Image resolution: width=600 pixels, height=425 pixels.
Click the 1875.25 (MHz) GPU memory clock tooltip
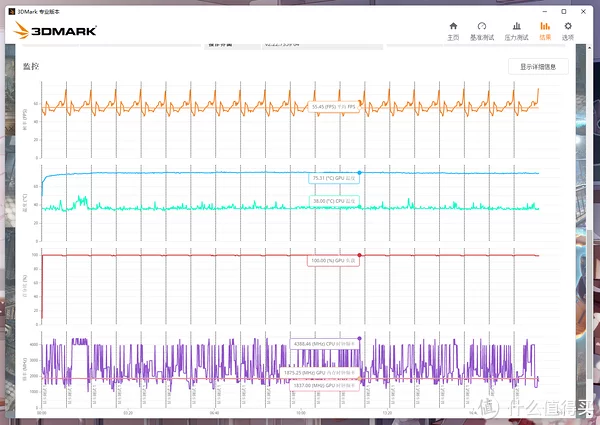(320, 372)
